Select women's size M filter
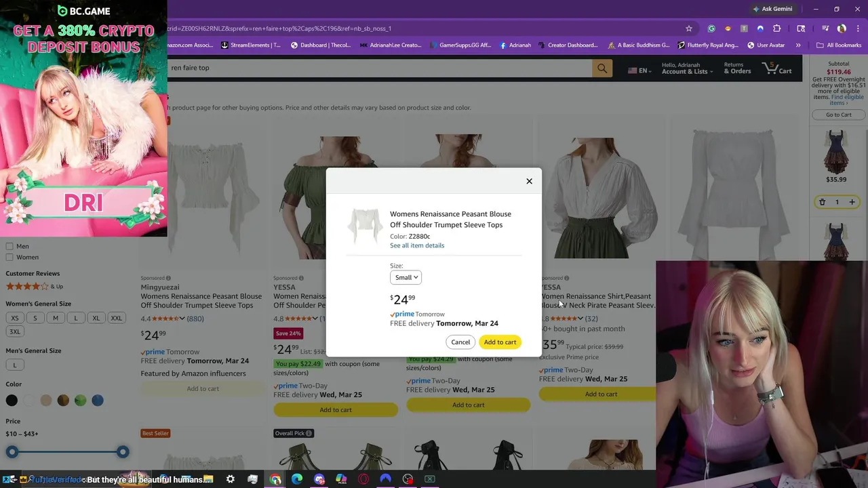Screen dimensions: 868x488 pos(56,318)
